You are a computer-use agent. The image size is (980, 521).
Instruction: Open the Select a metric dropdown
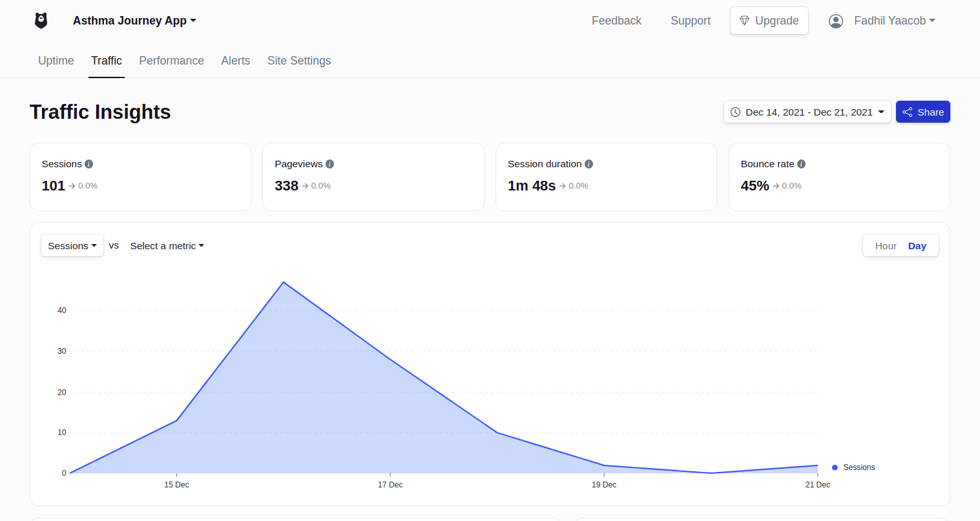[x=167, y=246]
